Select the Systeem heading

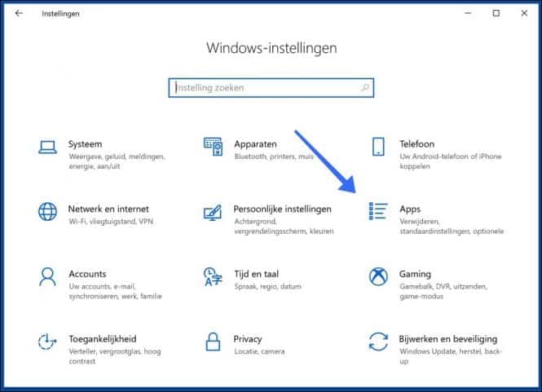(x=85, y=144)
